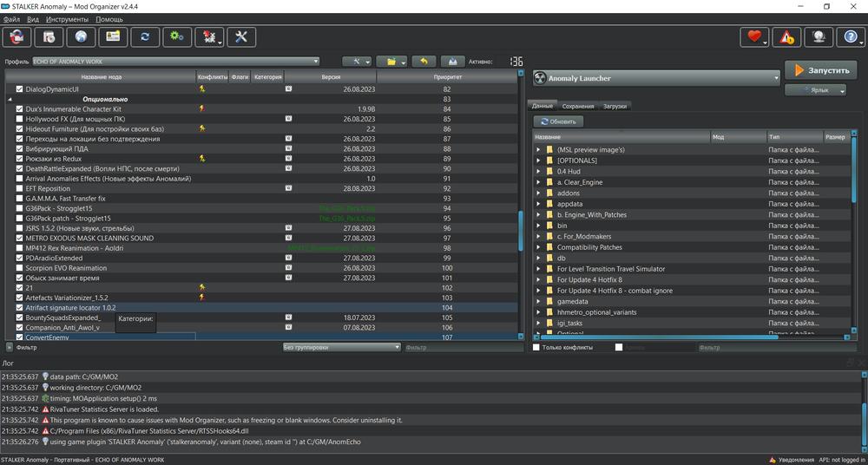The image size is (868, 465).
Task: Open executables editor green gears icon
Action: 177,36
